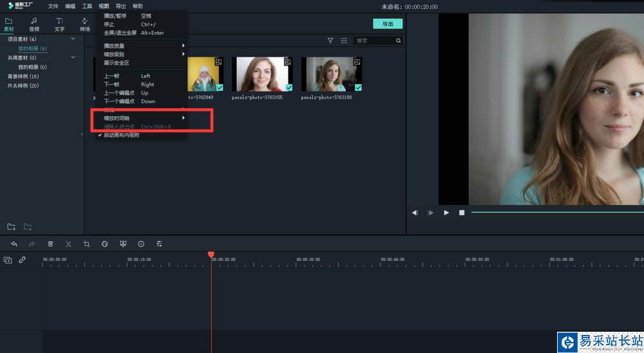Select pexels-photo-3763188 thumbnail
The image size is (644, 353).
point(332,74)
